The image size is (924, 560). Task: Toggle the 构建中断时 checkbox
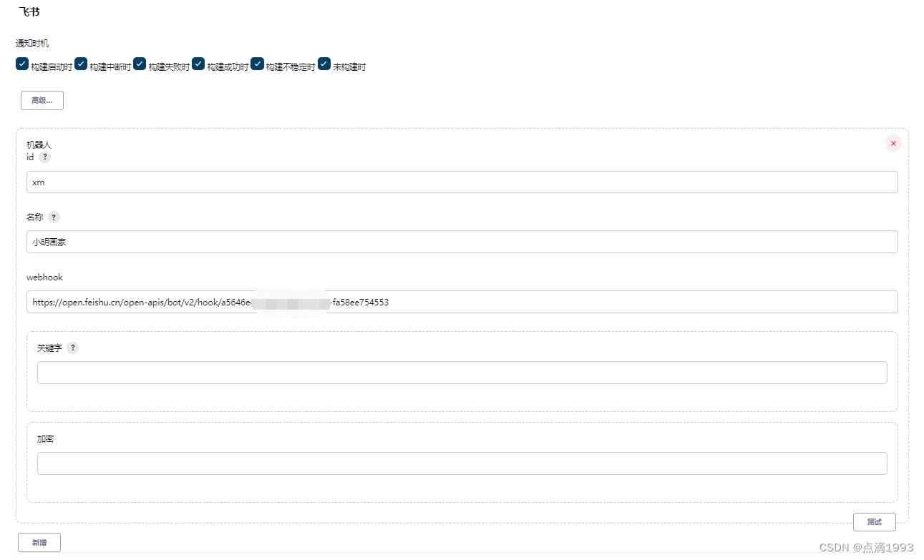coord(80,64)
